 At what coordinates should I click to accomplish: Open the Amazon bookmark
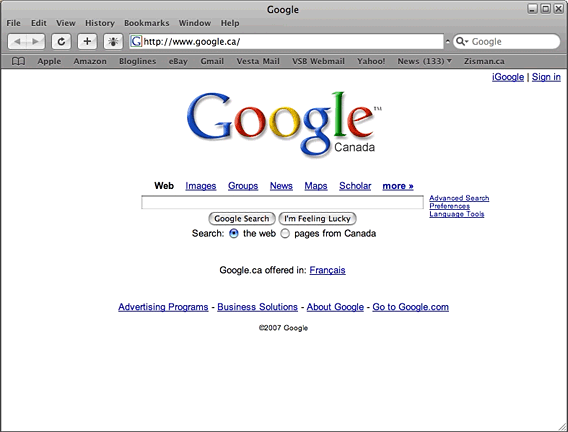click(90, 61)
